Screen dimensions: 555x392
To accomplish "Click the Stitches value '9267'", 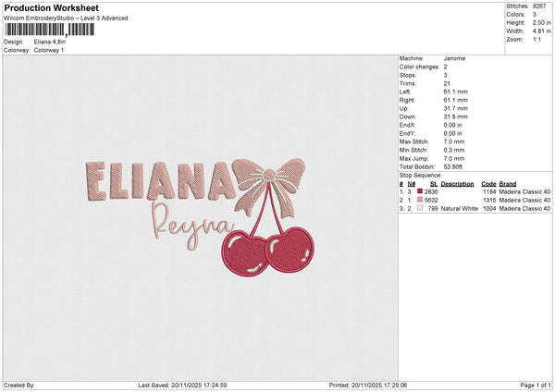I will click(x=539, y=6).
